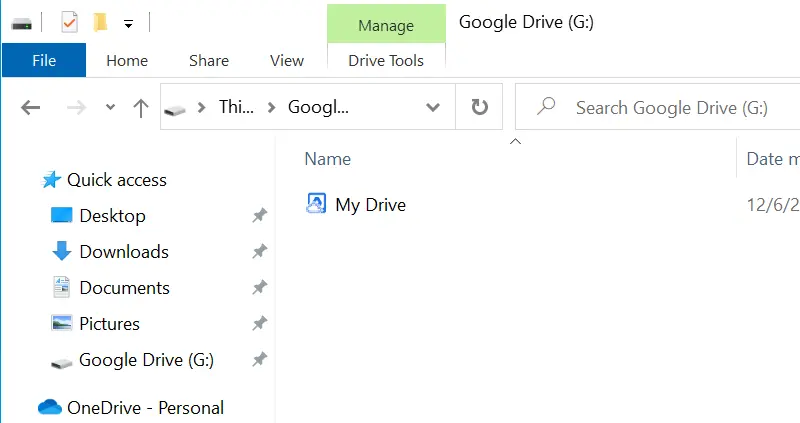Click the Documents page icon
The image size is (800, 423).
coord(62,287)
